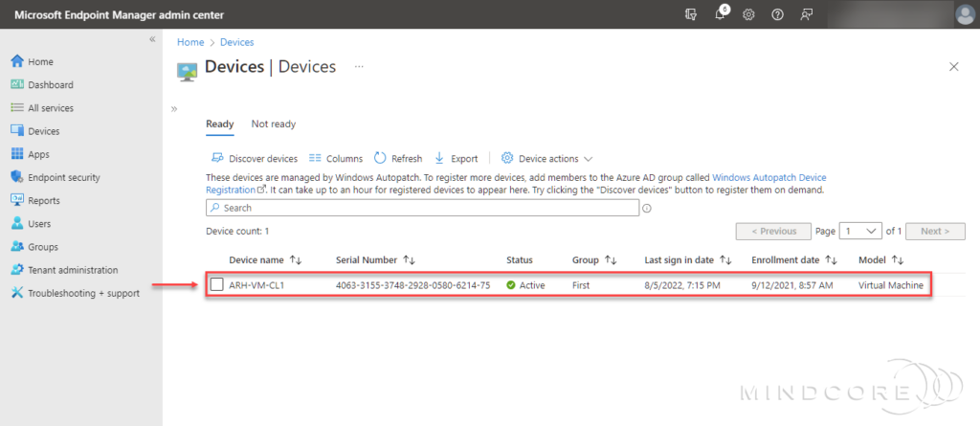
Task: Click the last sign in date 8/5/2022, 7:15 PM
Action: [x=682, y=285]
